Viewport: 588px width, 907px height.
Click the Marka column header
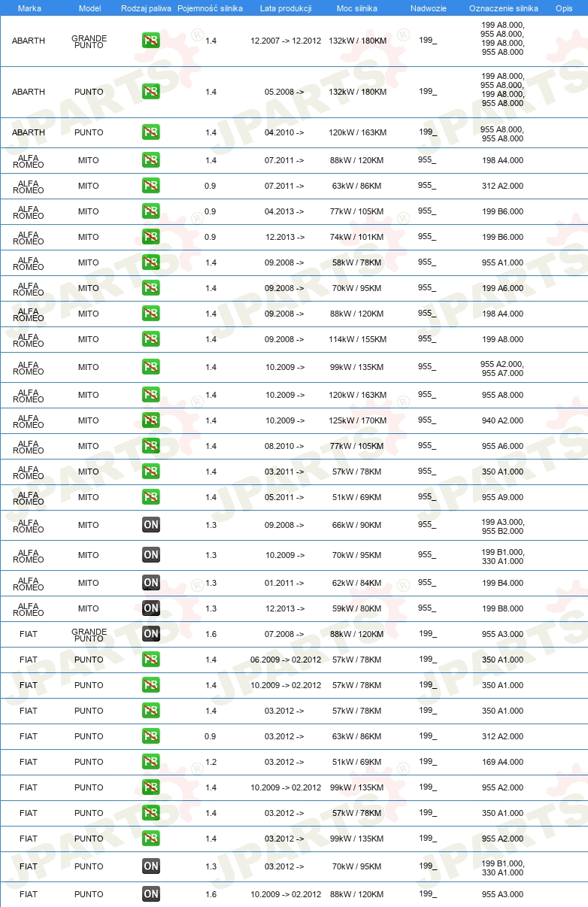tap(29, 8)
